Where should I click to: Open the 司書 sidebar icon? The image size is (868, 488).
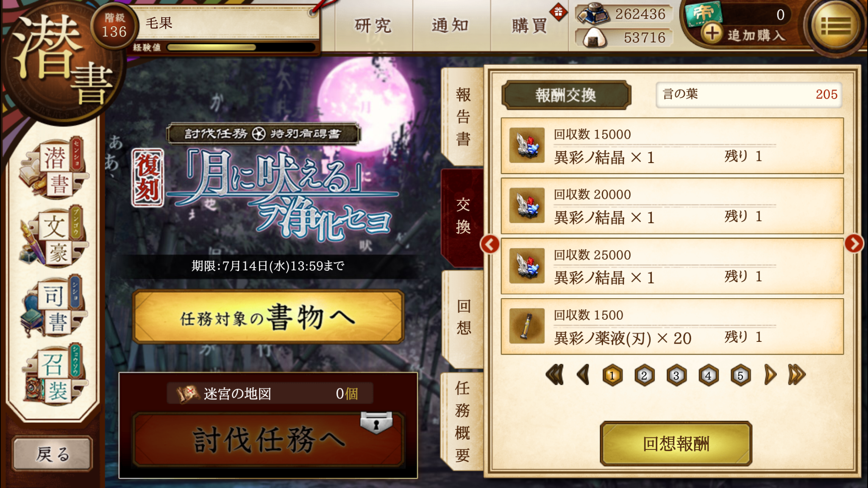(x=53, y=306)
